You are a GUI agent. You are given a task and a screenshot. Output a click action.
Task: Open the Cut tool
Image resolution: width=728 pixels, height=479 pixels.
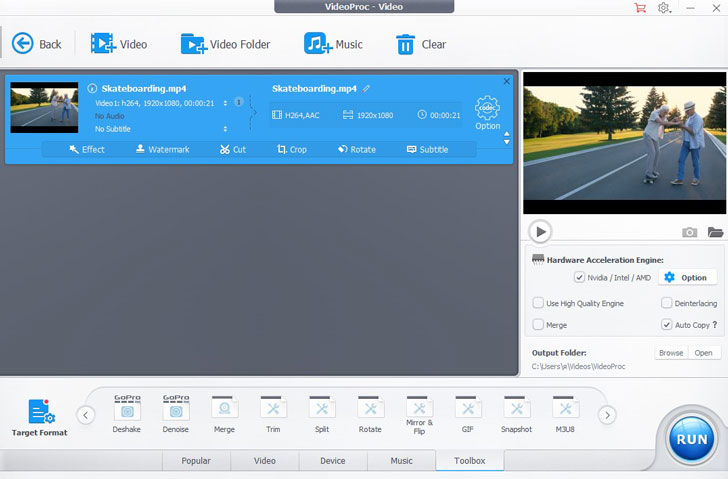coord(233,149)
